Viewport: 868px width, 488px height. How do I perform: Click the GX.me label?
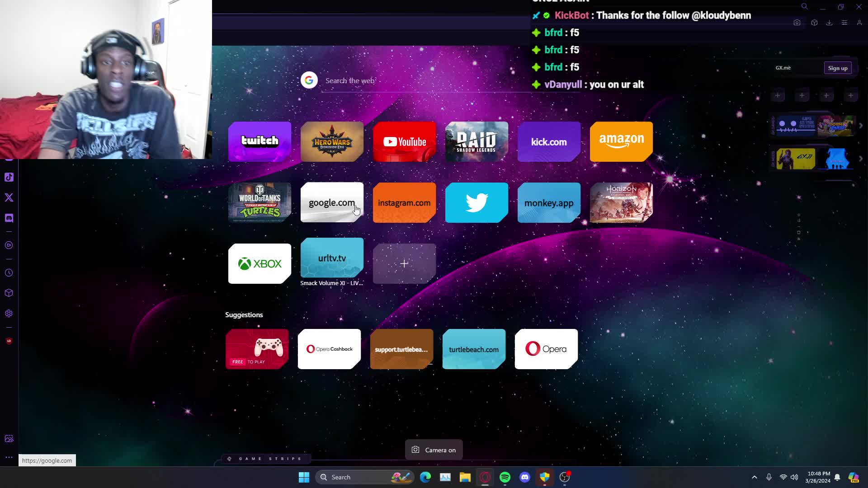pyautogui.click(x=783, y=68)
